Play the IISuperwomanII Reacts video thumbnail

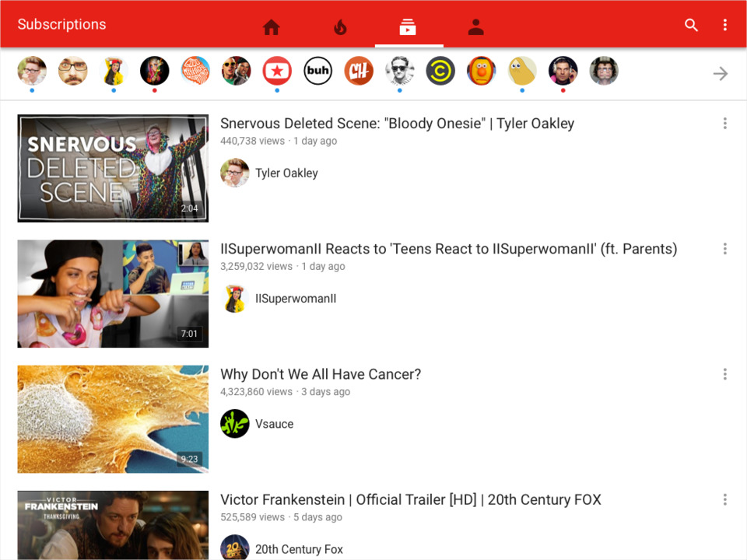coord(113,294)
